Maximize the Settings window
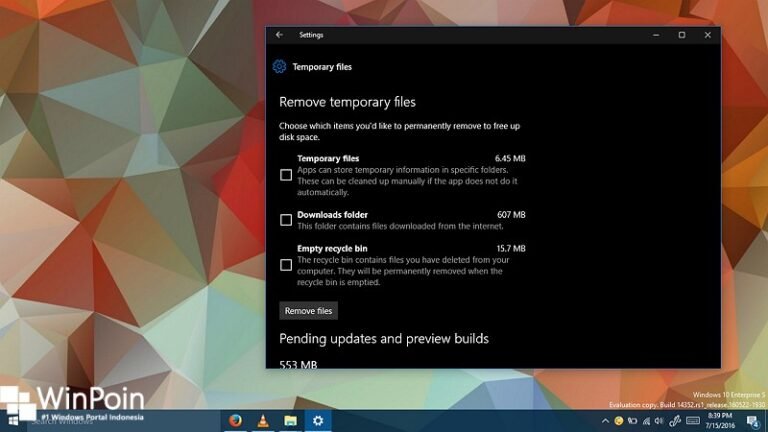This screenshot has width=768, height=432. tap(682, 35)
